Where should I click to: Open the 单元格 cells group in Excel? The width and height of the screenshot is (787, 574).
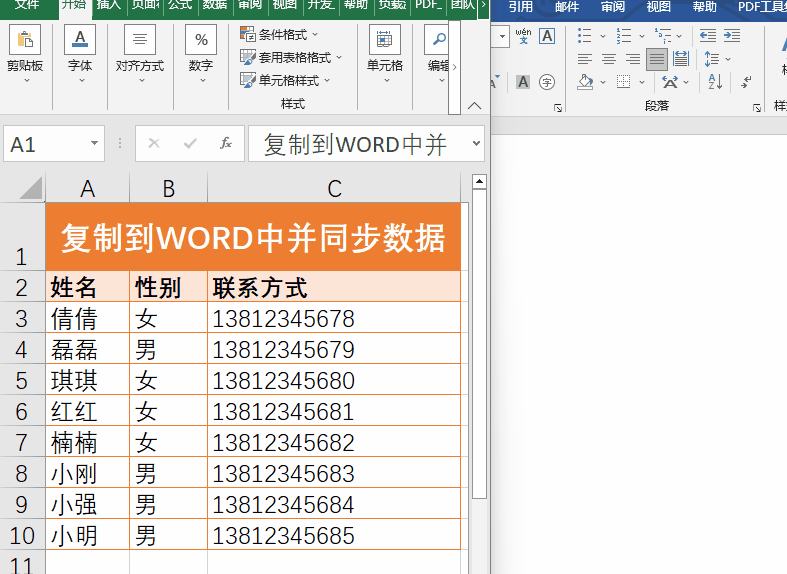(385, 55)
